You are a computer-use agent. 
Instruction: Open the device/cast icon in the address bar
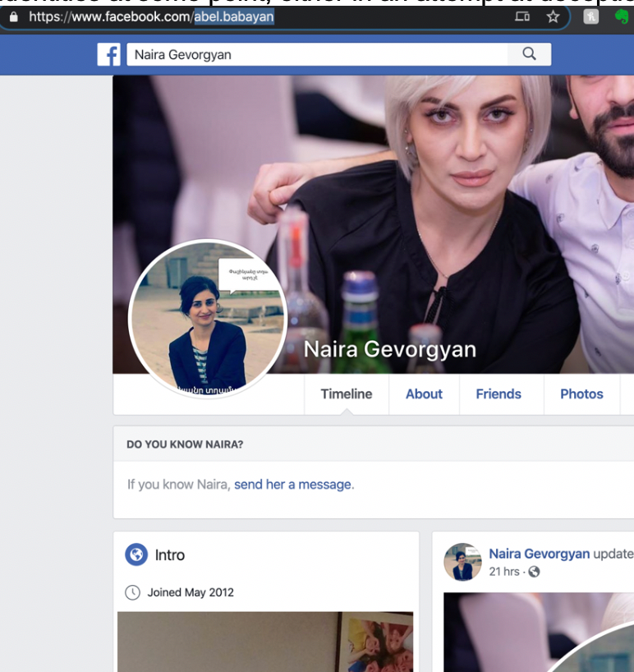(x=522, y=16)
